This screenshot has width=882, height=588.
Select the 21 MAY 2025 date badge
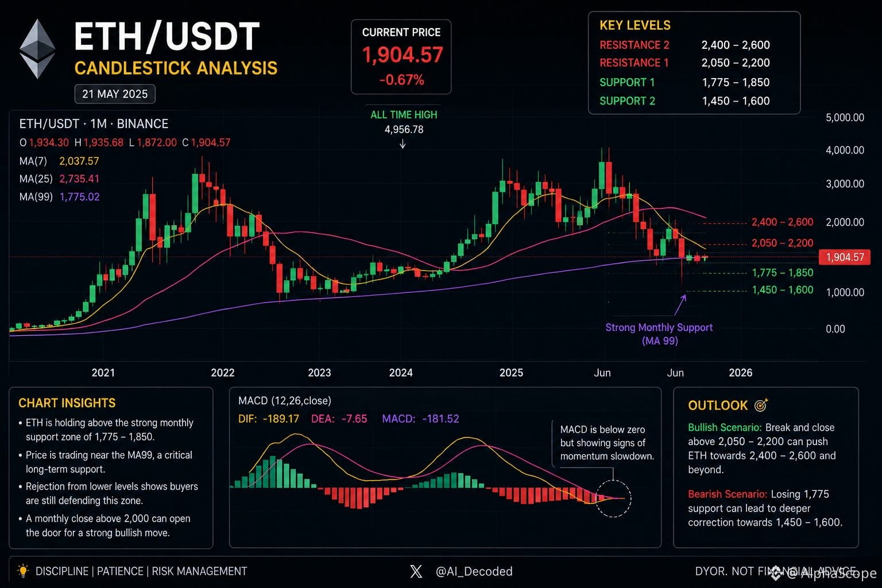tap(115, 94)
